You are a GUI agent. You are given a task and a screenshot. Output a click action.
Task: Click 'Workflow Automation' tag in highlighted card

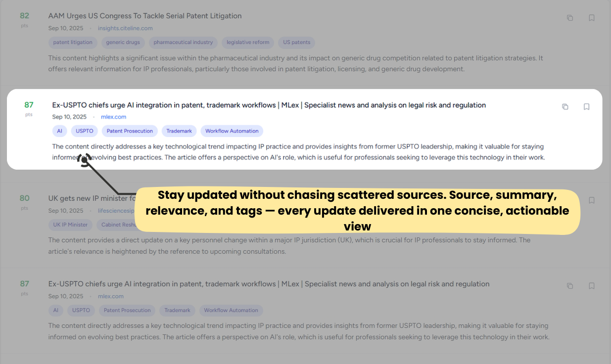232,131
